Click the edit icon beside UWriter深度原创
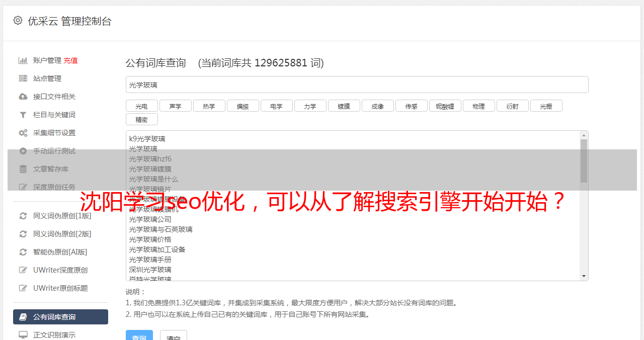The image size is (644, 340). point(23,270)
